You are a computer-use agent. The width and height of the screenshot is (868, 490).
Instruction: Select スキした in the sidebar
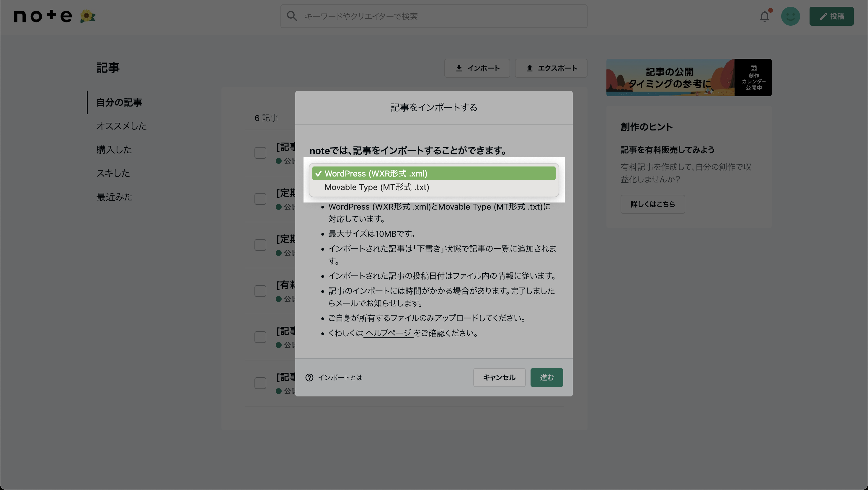point(113,173)
